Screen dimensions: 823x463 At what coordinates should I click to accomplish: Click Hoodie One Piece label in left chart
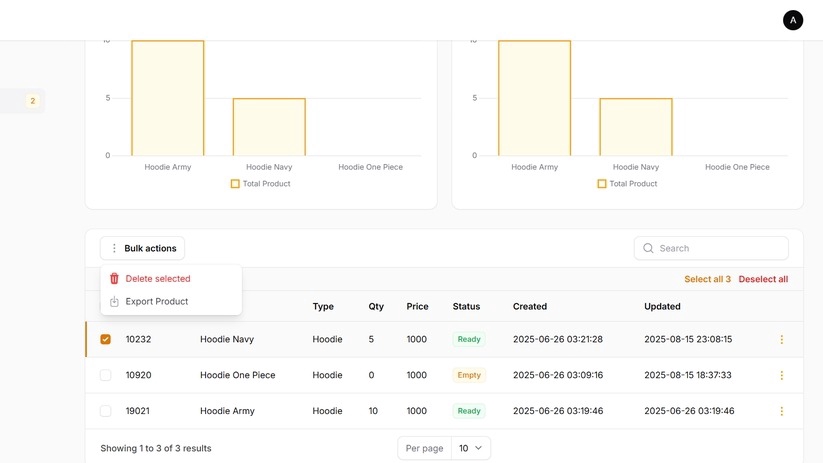pos(371,167)
